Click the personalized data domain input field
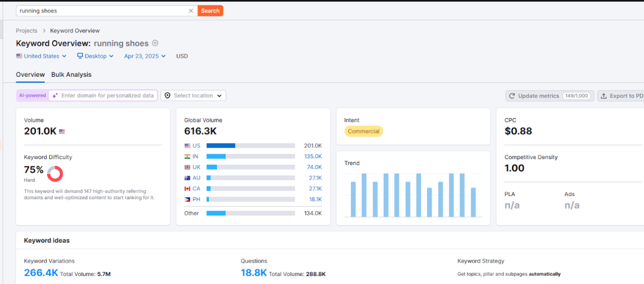 click(107, 96)
